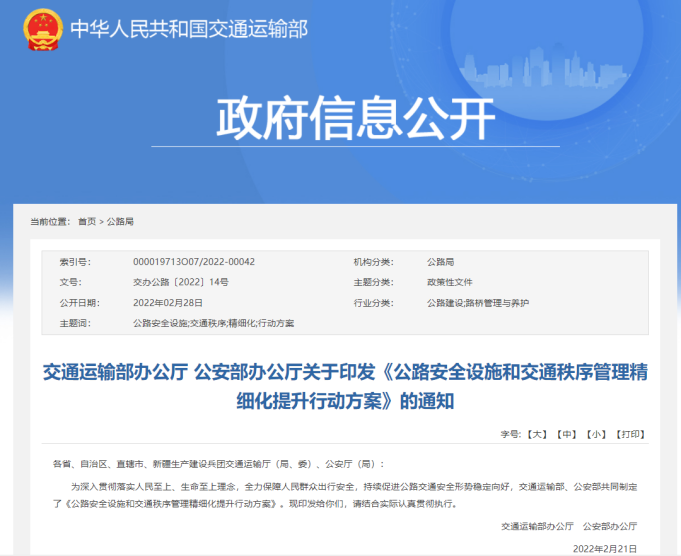Click the publication date 2022年02月28日

167,302
